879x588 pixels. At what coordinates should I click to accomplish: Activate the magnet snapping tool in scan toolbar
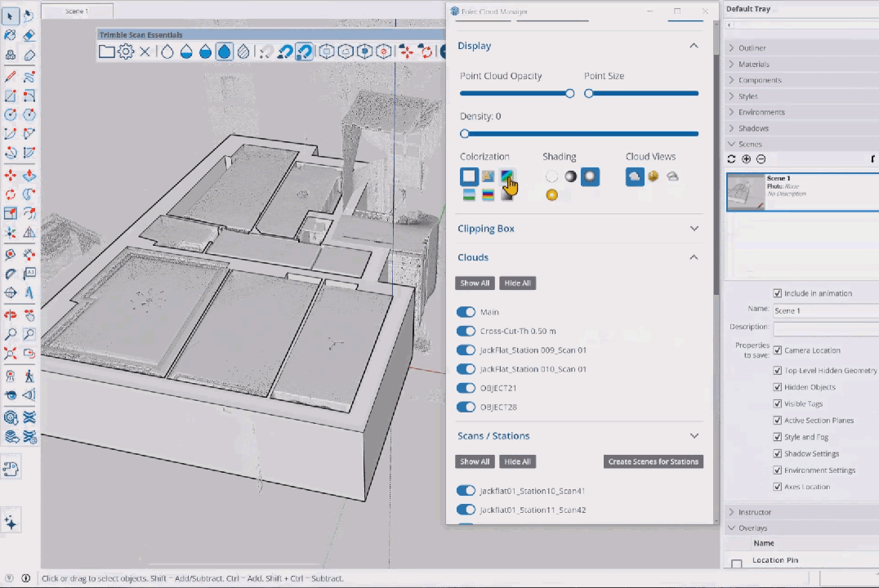304,51
